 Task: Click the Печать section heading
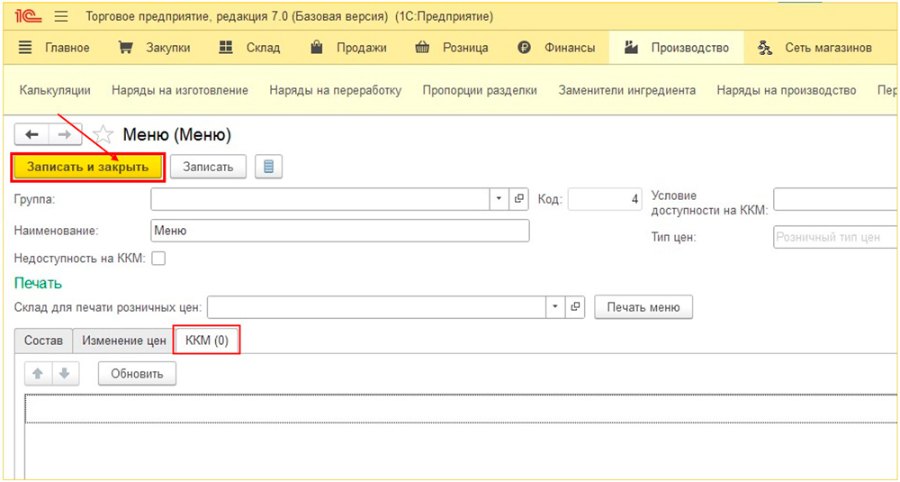click(x=38, y=283)
